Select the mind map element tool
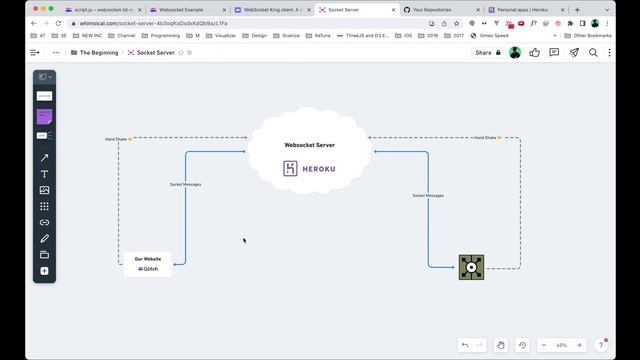640x360 pixels. point(44,136)
